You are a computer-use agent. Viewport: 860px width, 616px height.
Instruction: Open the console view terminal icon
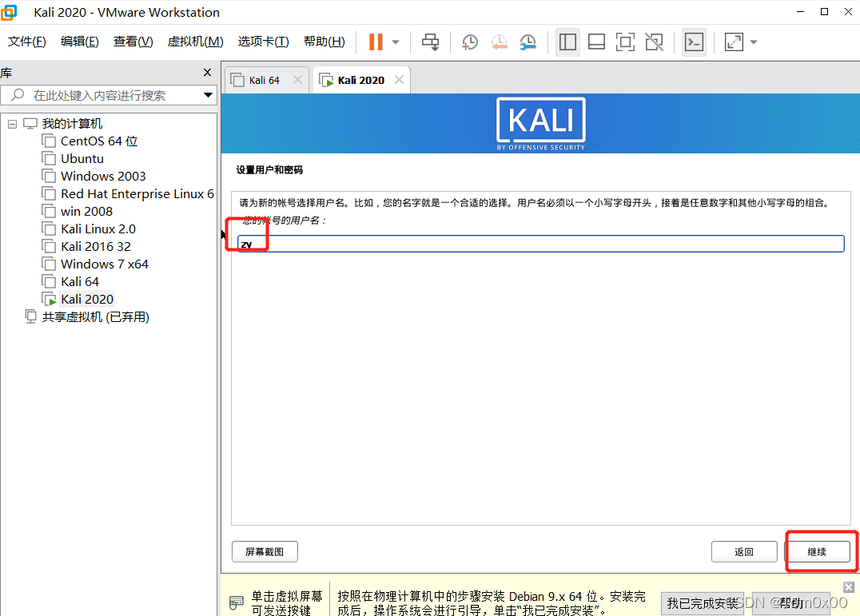point(695,42)
